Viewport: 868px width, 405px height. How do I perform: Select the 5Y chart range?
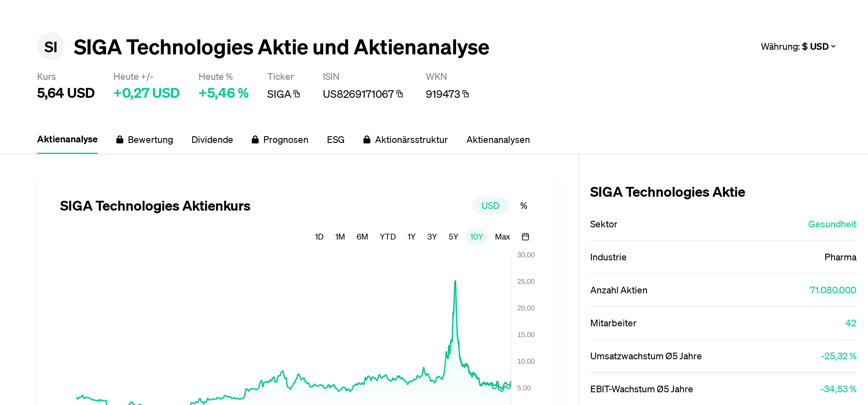point(453,237)
